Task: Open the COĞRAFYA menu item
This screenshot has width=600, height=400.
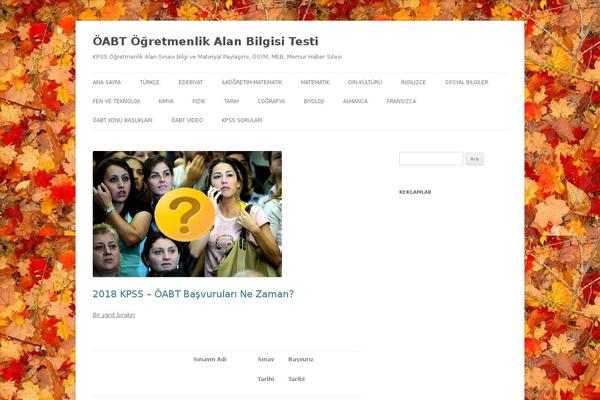Action: [271, 101]
